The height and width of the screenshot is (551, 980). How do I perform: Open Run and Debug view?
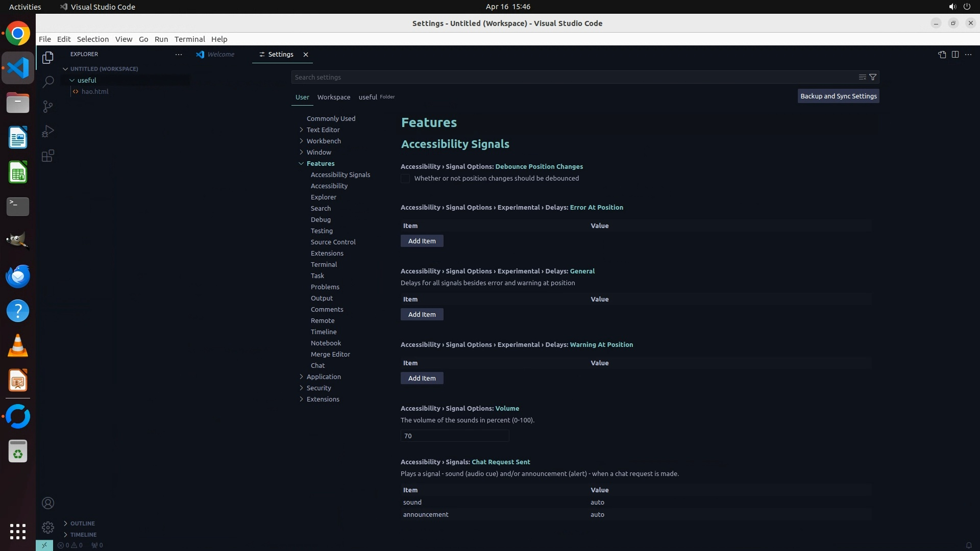point(48,131)
